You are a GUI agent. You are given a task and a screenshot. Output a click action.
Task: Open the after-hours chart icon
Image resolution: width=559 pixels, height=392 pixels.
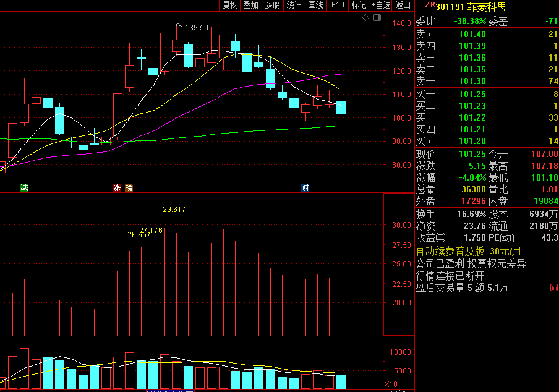[554, 288]
